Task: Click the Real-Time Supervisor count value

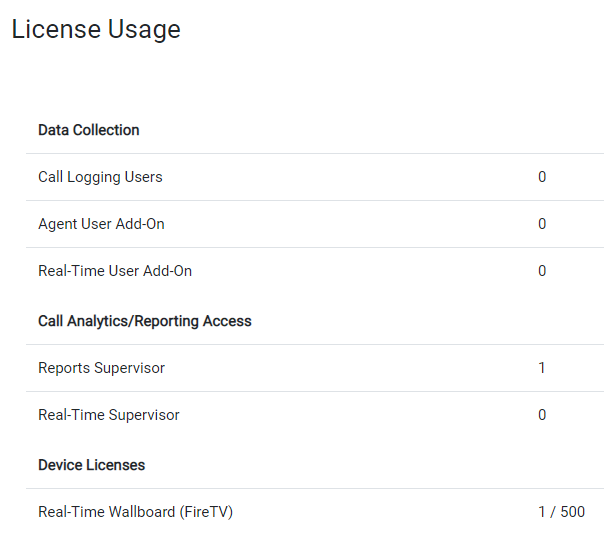Action: click(x=542, y=415)
